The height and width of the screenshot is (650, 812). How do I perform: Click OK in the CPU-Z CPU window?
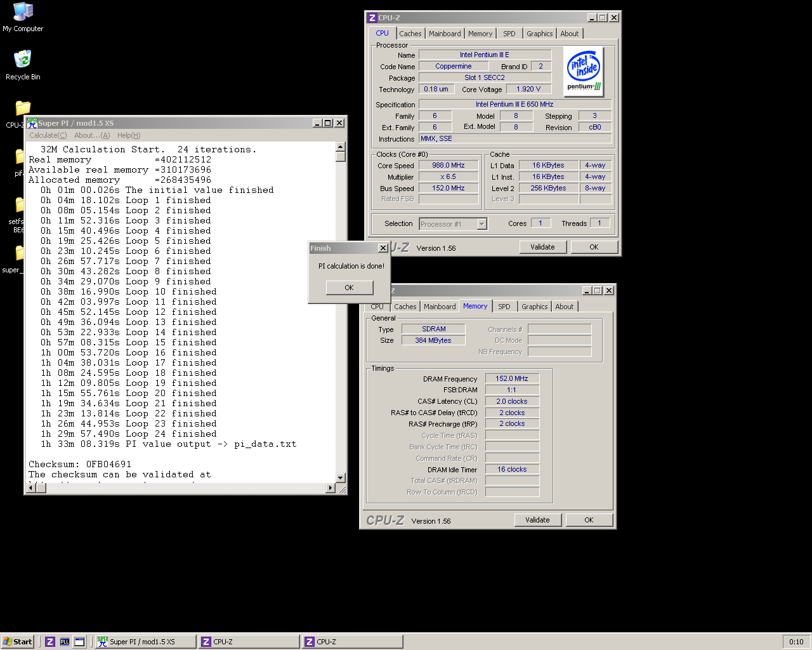[594, 247]
